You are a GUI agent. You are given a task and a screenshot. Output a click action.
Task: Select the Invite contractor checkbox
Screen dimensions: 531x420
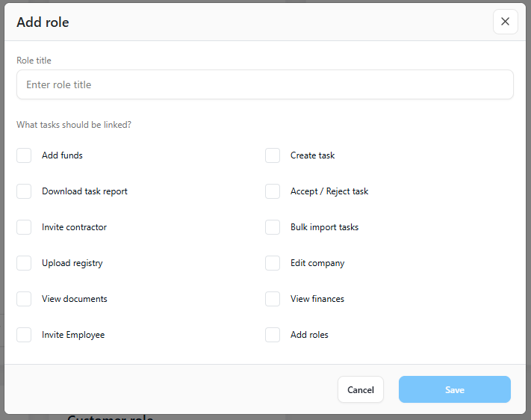click(x=24, y=227)
